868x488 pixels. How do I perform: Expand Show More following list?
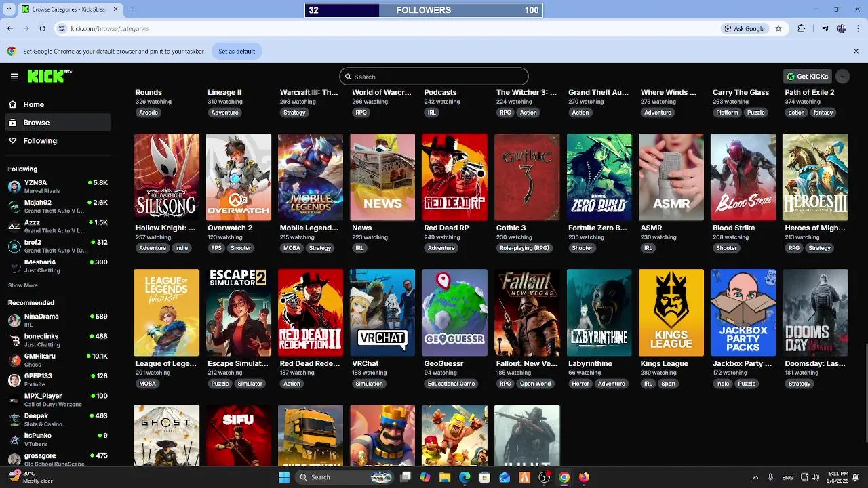click(x=23, y=285)
